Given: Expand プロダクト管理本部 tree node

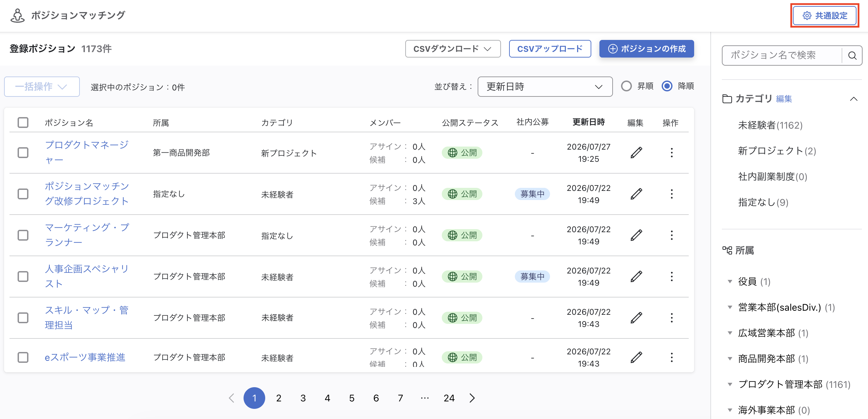Looking at the screenshot, I should (x=730, y=384).
